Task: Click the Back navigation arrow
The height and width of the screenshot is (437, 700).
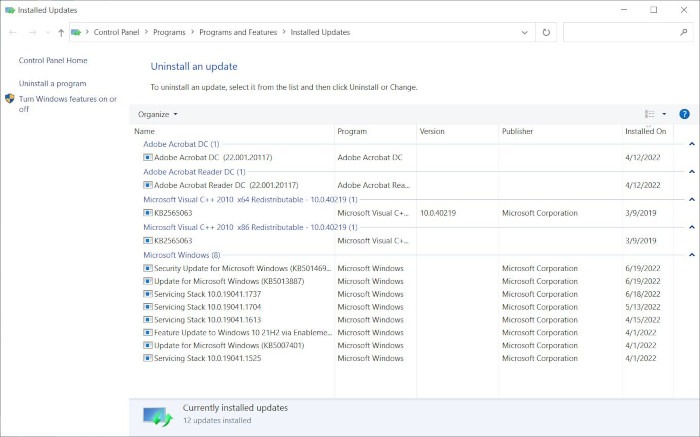Action: pos(12,32)
